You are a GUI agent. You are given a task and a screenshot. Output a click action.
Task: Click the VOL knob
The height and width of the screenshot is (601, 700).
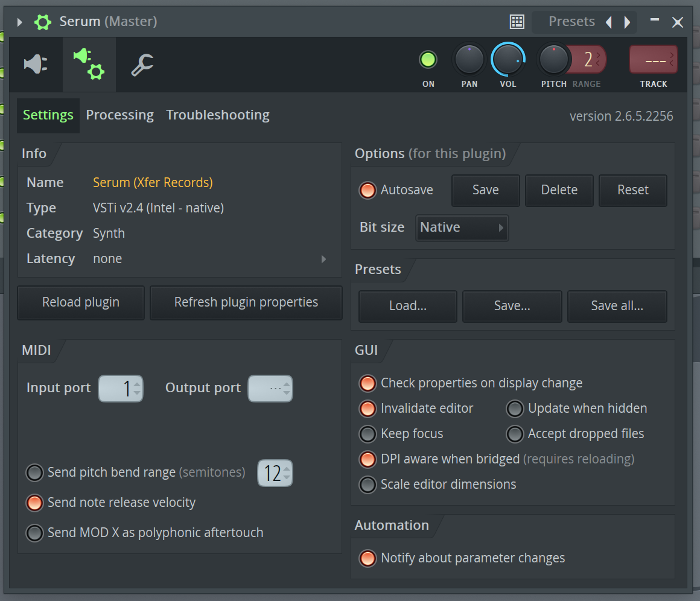(508, 60)
